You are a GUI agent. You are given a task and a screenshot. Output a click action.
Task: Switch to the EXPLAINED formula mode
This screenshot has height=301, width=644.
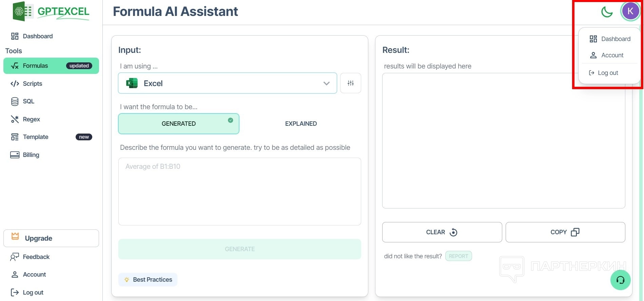[301, 124]
